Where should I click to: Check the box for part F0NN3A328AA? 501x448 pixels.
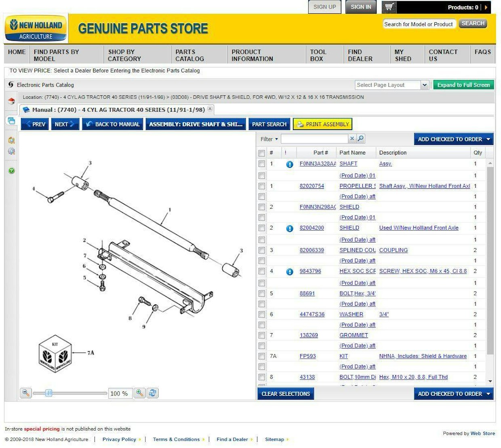[x=261, y=164]
